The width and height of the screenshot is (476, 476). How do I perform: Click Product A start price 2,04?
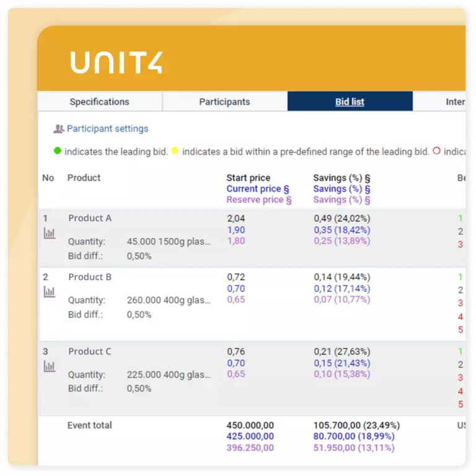236,218
